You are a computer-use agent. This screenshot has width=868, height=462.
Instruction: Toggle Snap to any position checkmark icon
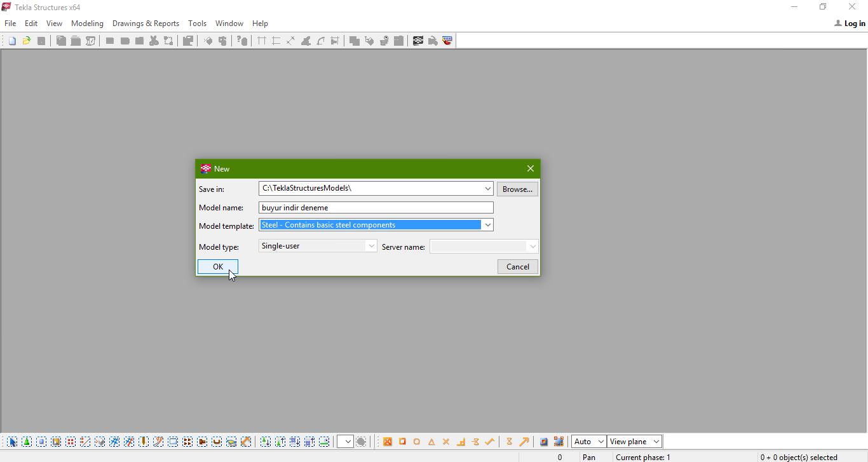pos(490,442)
